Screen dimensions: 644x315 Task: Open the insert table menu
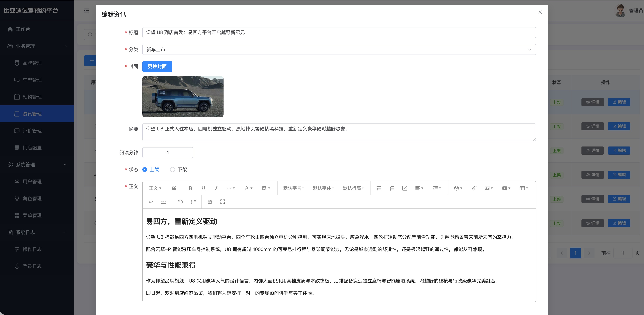click(x=524, y=188)
